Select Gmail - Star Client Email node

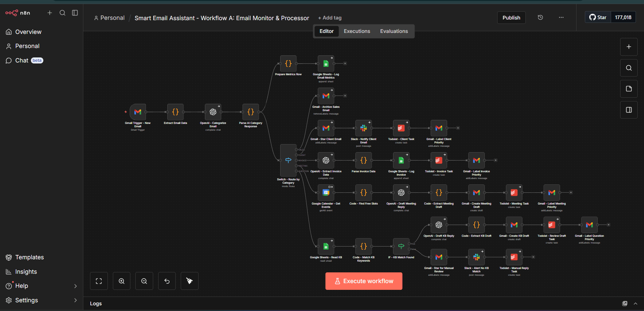tap(326, 128)
